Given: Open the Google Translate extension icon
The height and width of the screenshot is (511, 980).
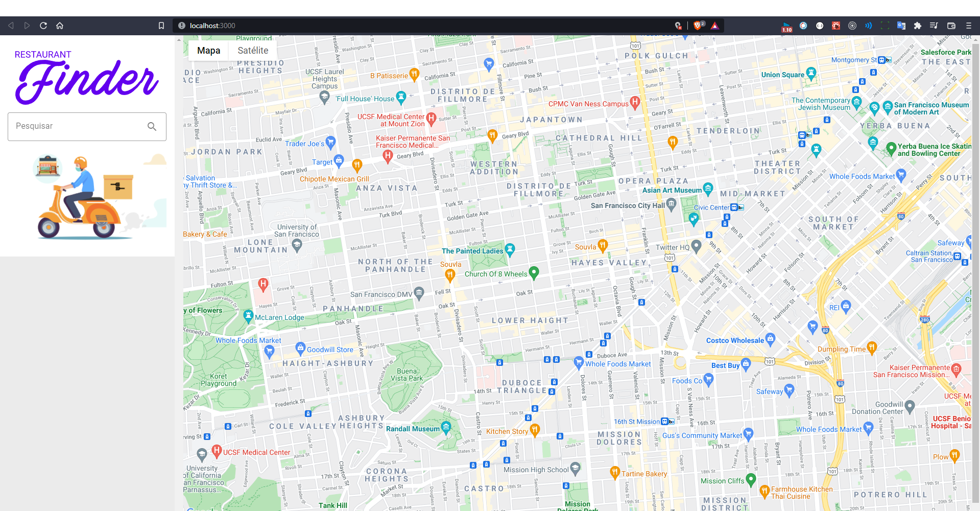Looking at the screenshot, I should click(x=901, y=25).
